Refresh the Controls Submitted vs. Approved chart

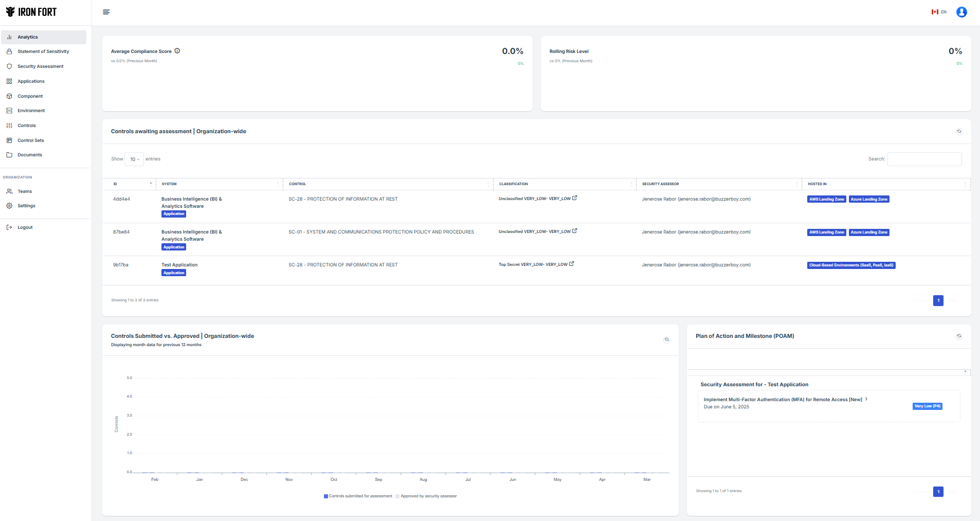click(x=666, y=339)
